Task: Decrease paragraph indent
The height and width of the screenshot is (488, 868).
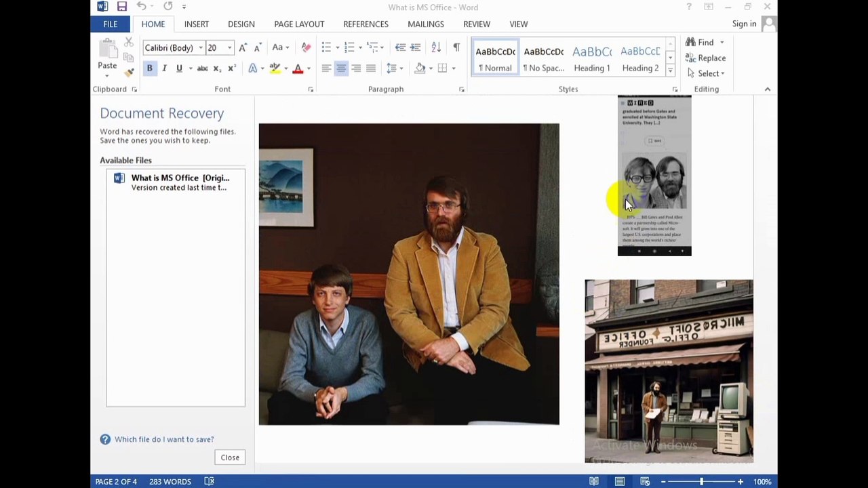Action: point(400,47)
